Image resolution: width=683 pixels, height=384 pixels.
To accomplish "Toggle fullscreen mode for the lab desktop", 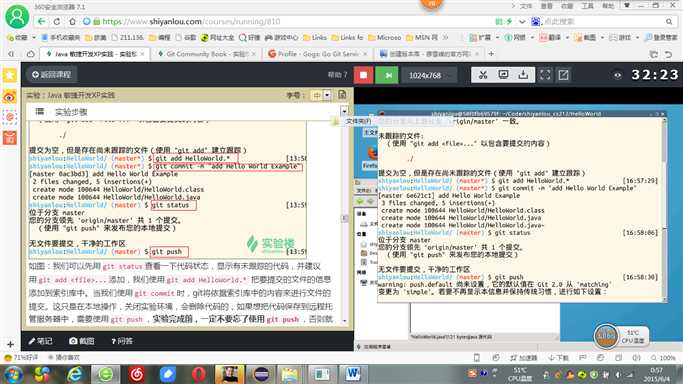I will [545, 75].
